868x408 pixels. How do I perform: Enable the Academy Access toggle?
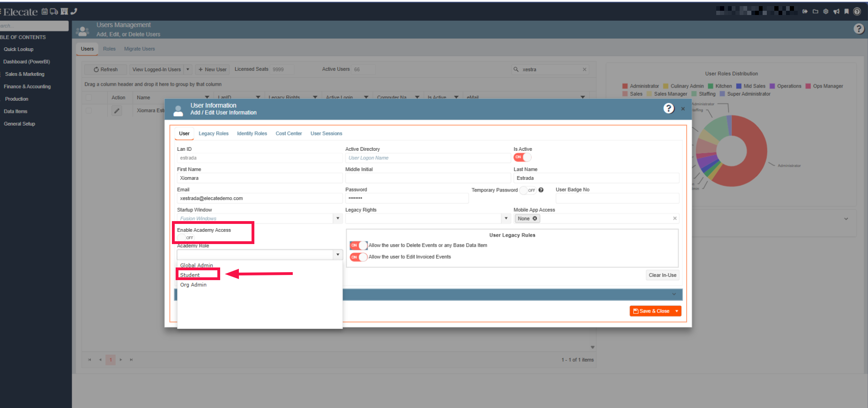(186, 237)
